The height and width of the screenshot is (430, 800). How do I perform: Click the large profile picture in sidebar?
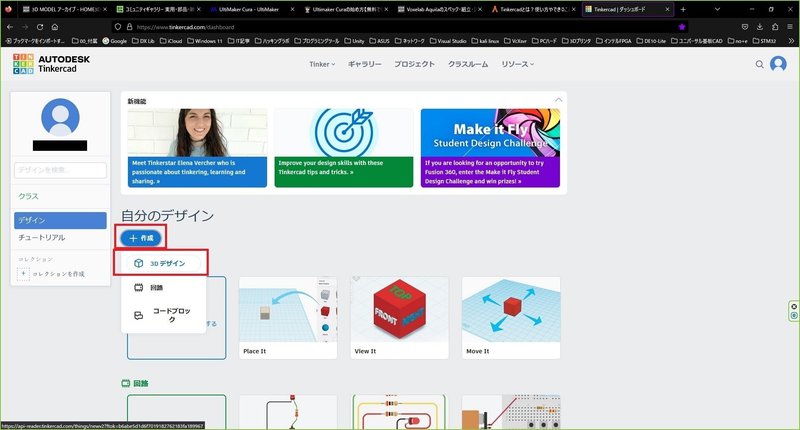pyautogui.click(x=60, y=117)
